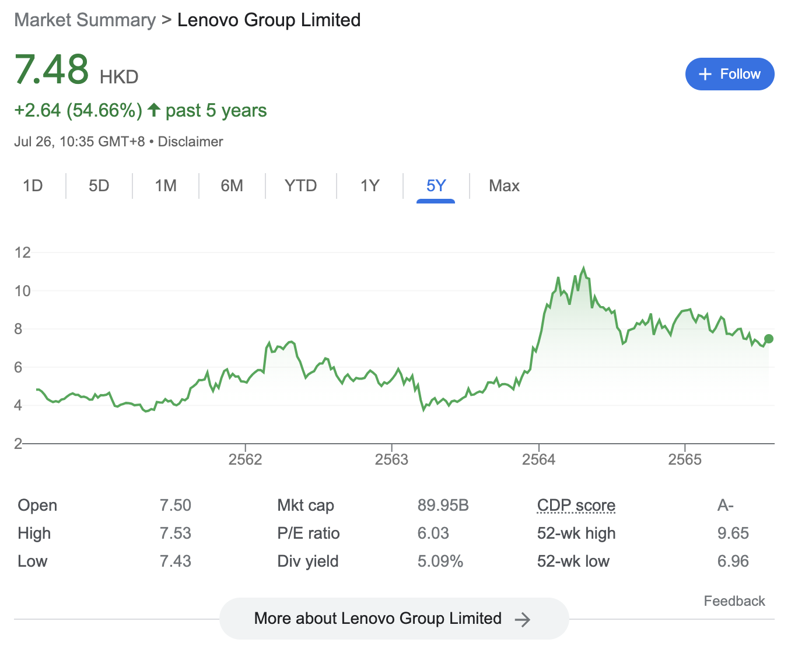Click the 52-wk high value 9.65
812x653 pixels.
[x=733, y=533]
